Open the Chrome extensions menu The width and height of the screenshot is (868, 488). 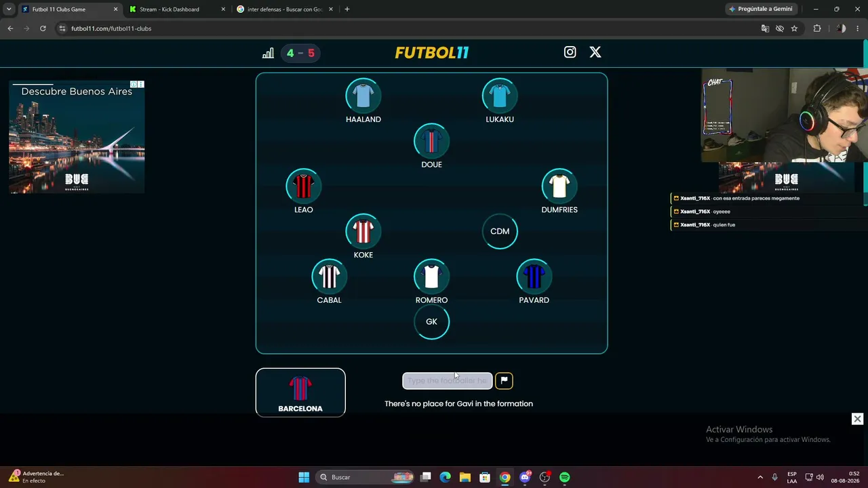click(x=817, y=28)
